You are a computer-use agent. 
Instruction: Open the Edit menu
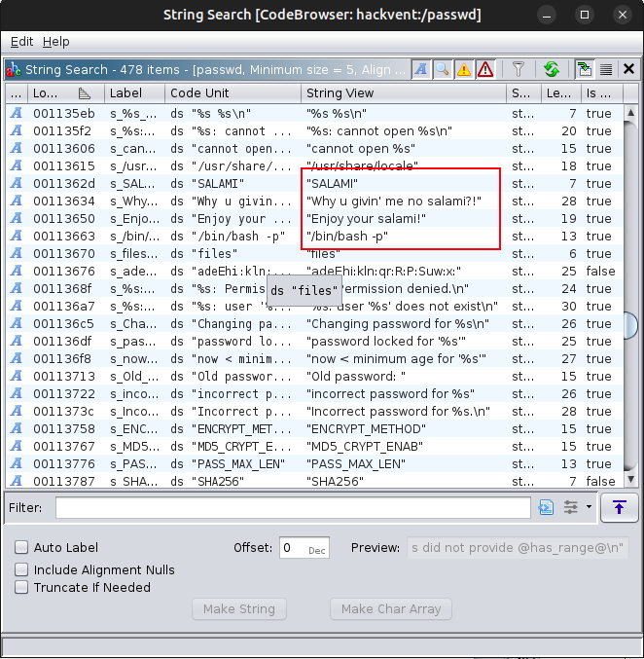[x=21, y=42]
